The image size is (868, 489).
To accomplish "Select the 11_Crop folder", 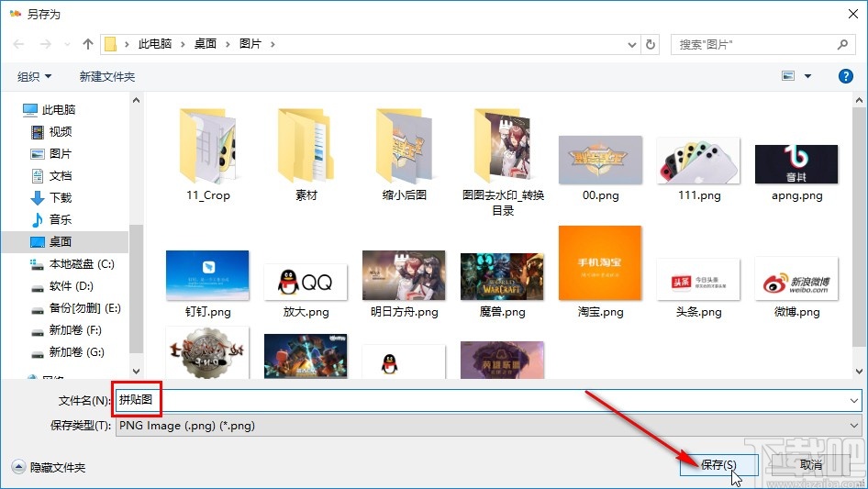I will pos(207,154).
